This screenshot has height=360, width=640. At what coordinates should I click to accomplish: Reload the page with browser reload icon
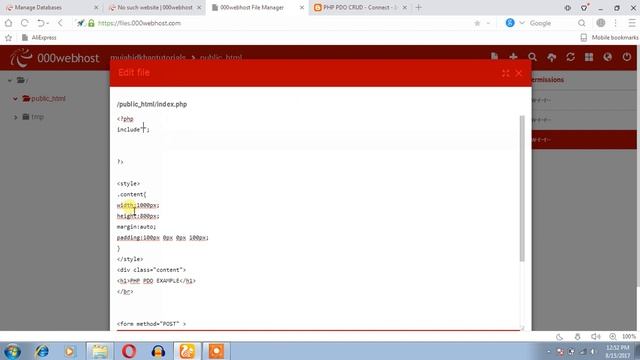(24, 23)
